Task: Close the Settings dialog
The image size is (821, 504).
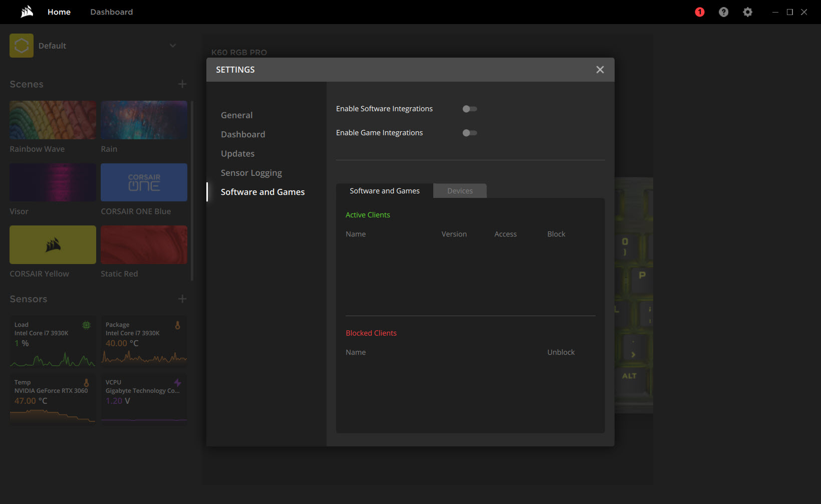Action: point(600,70)
